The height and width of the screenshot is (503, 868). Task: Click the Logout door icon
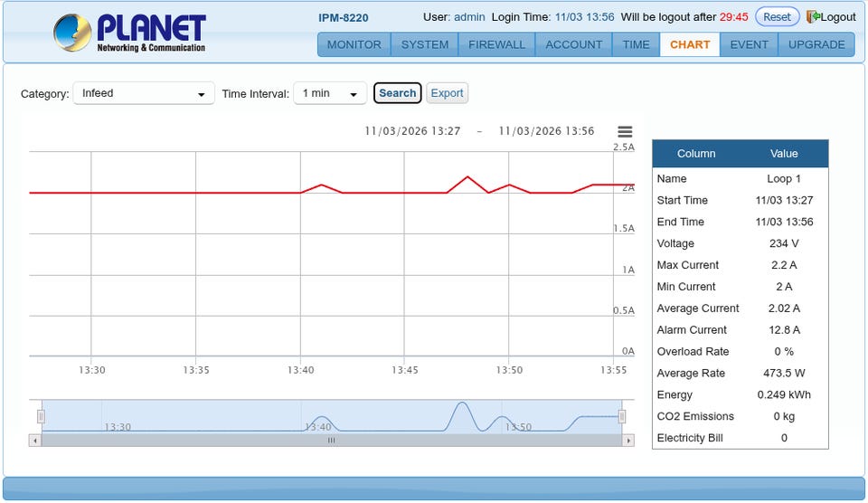click(813, 16)
